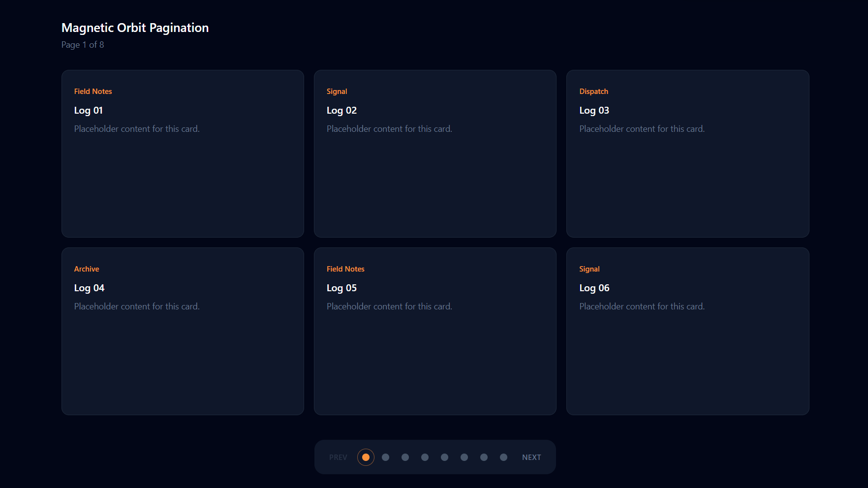Click the Field Notes label on Log 05

(x=345, y=269)
